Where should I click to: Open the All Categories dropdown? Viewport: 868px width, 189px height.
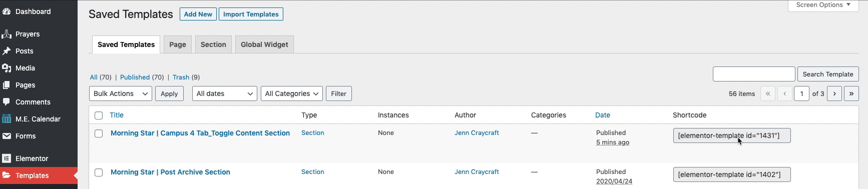pyautogui.click(x=292, y=93)
